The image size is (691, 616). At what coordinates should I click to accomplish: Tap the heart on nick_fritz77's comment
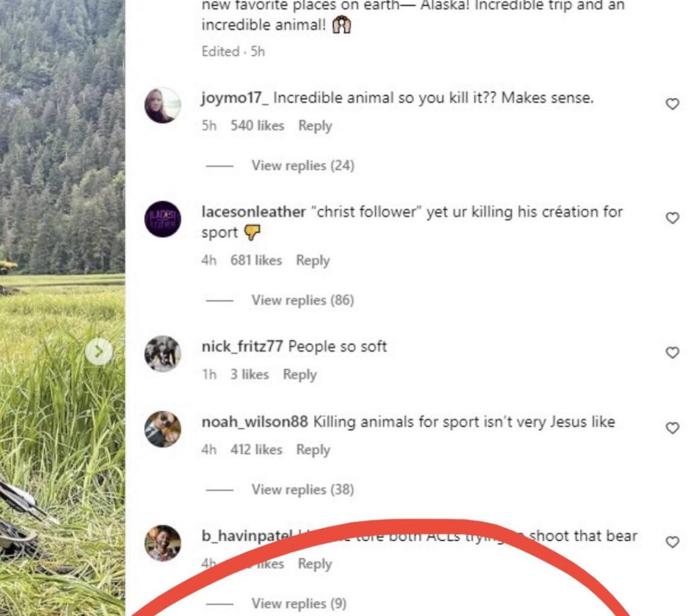(x=672, y=352)
